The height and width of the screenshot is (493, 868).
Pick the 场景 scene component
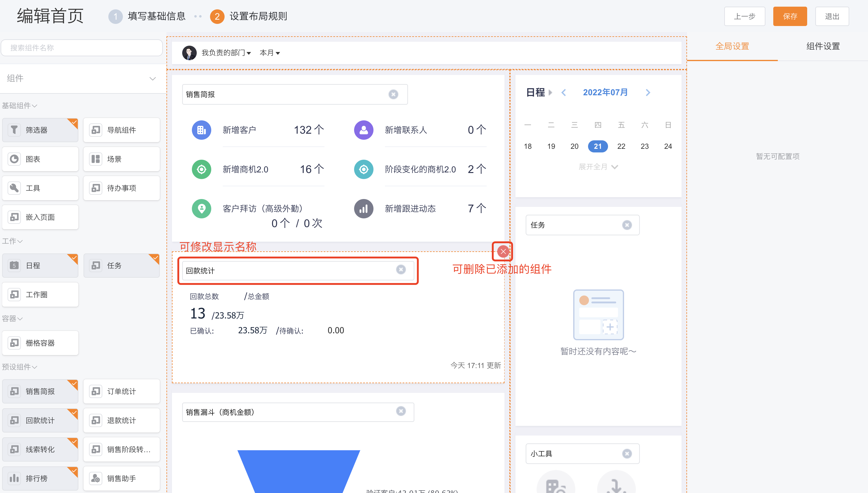[122, 159]
